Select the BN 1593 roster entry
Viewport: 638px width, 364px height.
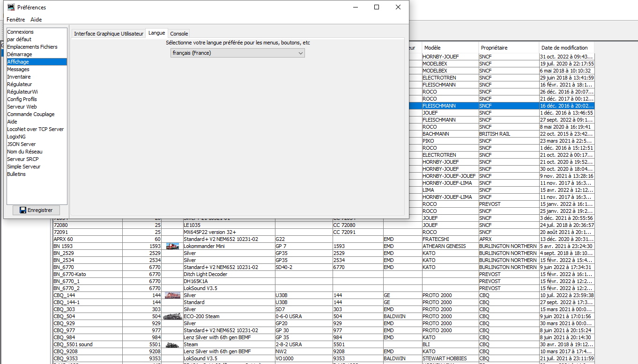click(x=87, y=246)
